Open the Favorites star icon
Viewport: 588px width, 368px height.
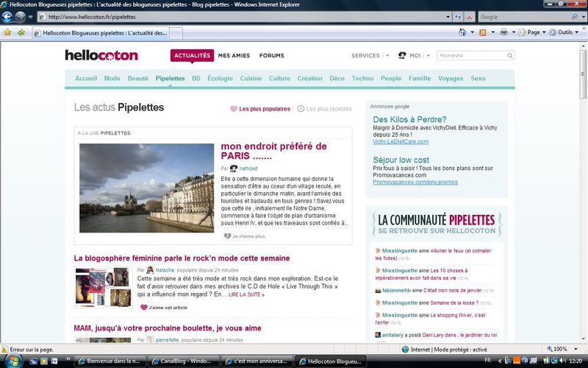(7, 32)
